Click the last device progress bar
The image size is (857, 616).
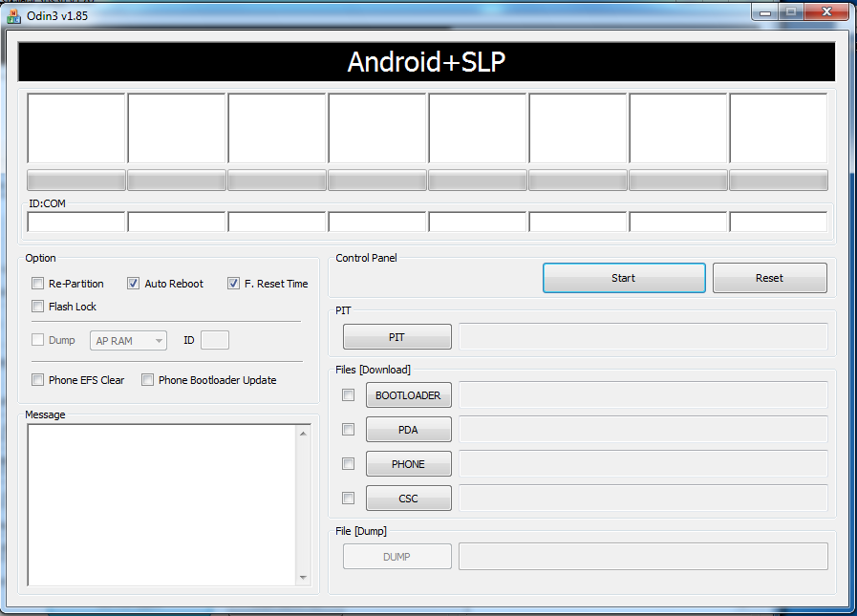tap(779, 181)
